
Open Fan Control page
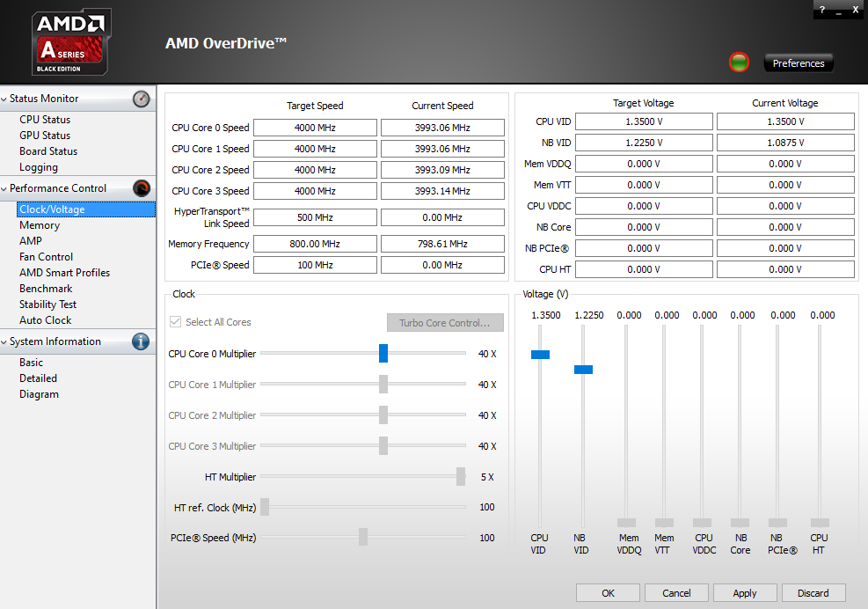[46, 257]
